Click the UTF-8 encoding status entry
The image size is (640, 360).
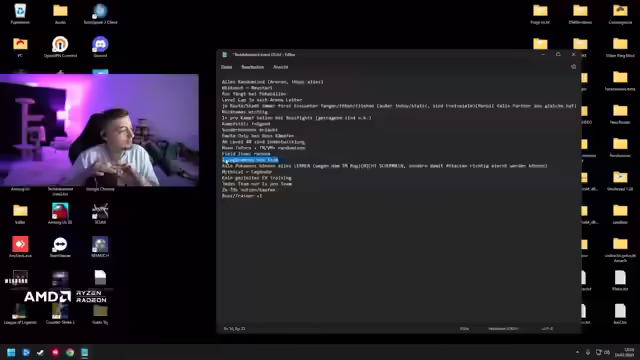(547, 329)
